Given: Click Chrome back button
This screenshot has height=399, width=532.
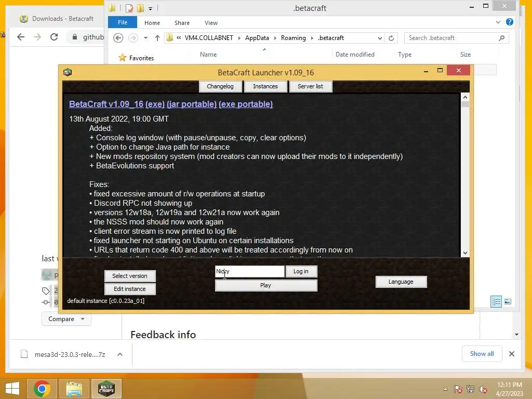Looking at the screenshot, I should (x=21, y=37).
